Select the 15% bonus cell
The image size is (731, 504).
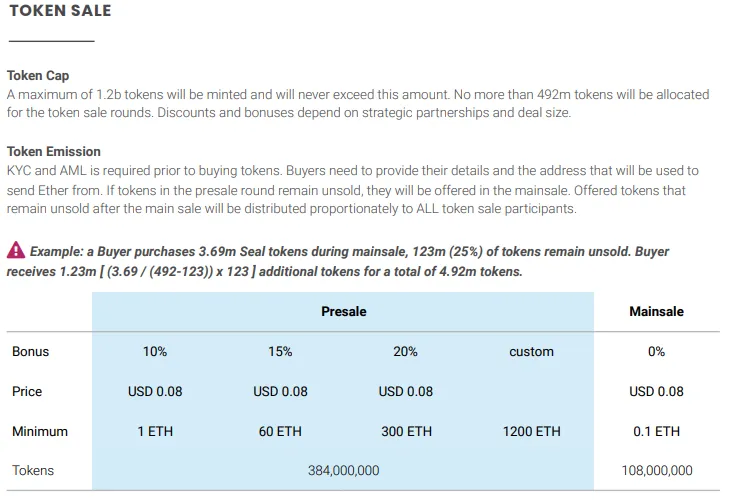coord(280,352)
